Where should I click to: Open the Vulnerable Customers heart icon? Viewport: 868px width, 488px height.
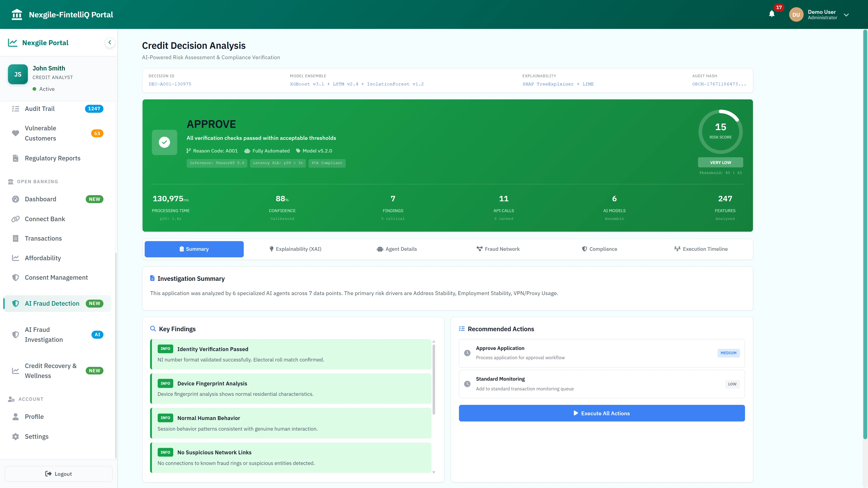tap(16, 133)
